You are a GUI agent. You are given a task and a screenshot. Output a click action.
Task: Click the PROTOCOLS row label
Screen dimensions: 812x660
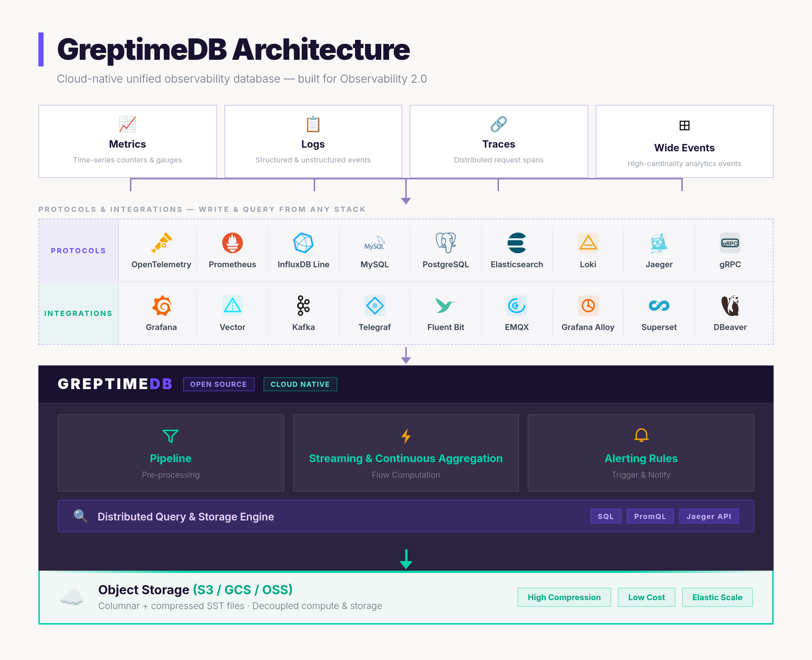(78, 251)
